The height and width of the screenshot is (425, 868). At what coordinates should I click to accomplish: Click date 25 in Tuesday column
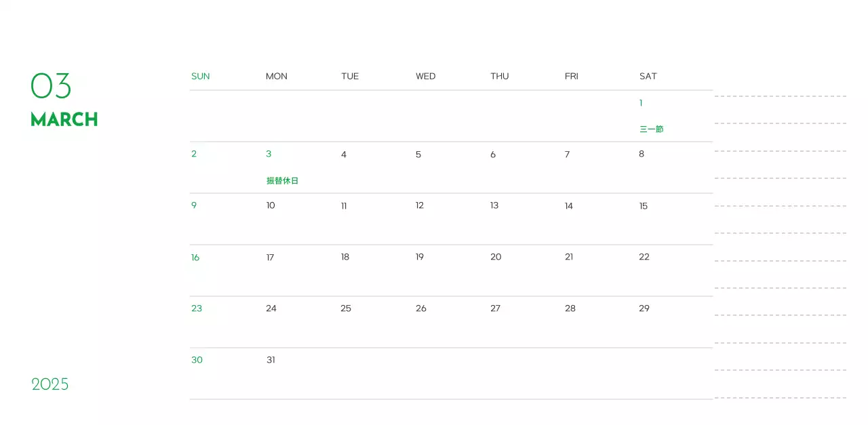tap(346, 308)
